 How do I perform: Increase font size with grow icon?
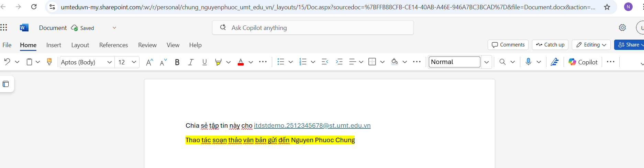149,62
